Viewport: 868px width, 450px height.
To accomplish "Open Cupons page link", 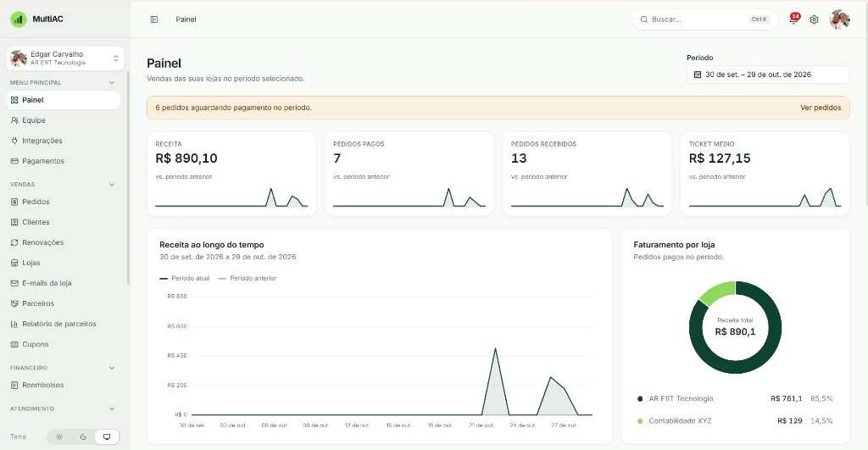I will (63, 344).
